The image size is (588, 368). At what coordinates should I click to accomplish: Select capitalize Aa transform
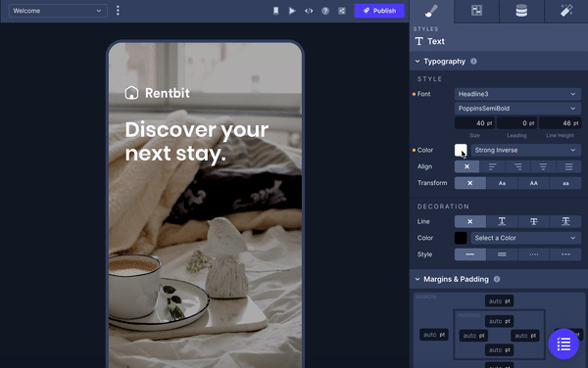[502, 183]
